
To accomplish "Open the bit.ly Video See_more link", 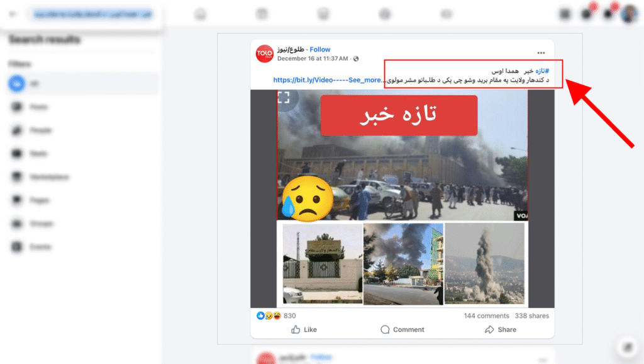I will click(327, 80).
